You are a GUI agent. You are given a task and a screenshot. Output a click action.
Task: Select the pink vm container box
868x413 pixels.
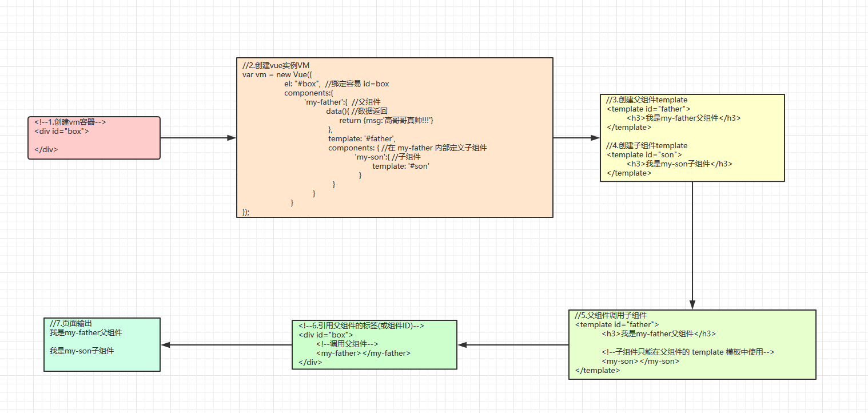click(94, 138)
